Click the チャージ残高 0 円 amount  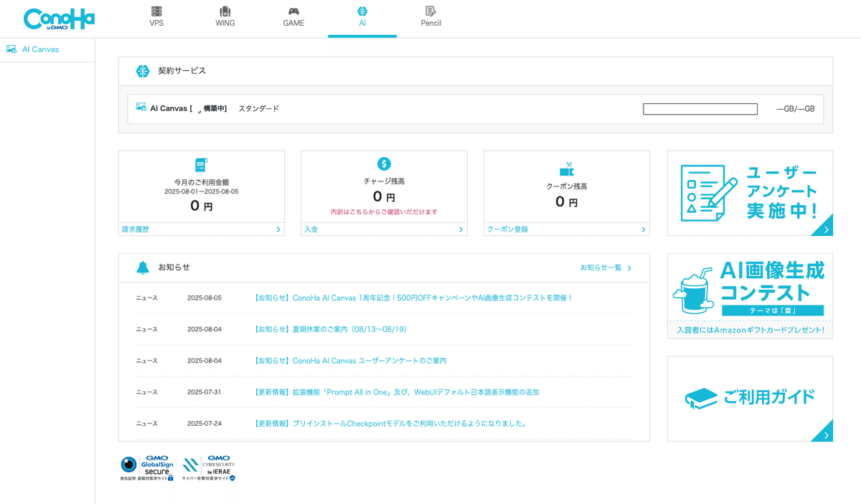tap(384, 196)
